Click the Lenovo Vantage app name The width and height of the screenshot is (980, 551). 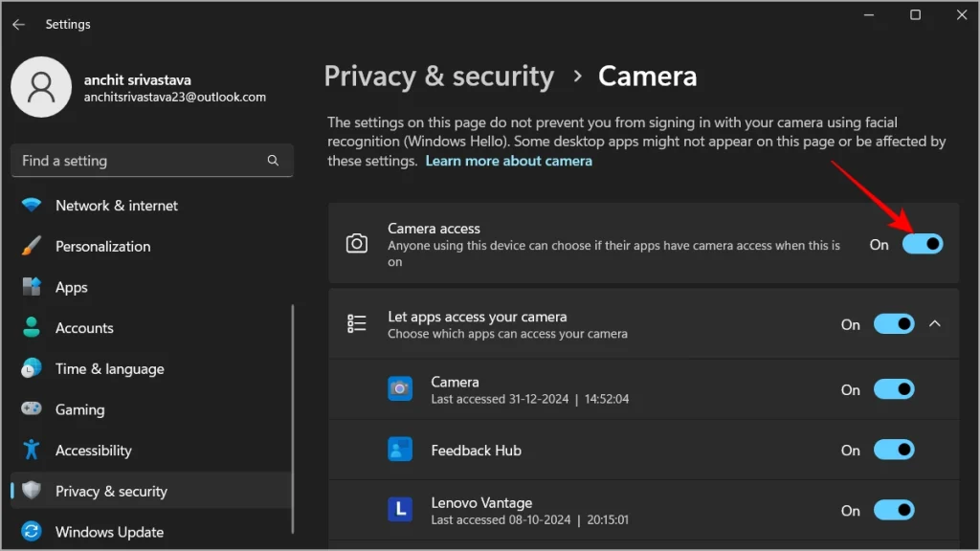point(481,503)
